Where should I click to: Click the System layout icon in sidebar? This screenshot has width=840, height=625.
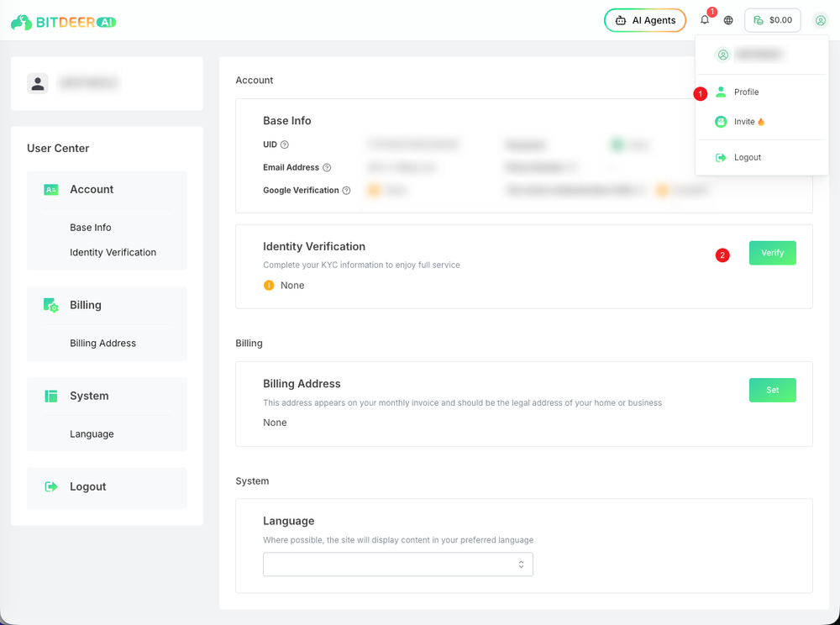click(51, 397)
